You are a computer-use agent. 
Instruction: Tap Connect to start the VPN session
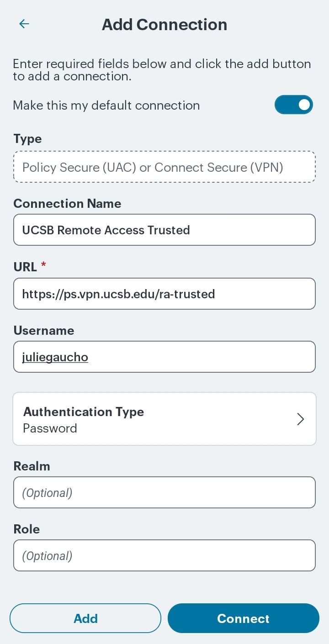tap(243, 618)
